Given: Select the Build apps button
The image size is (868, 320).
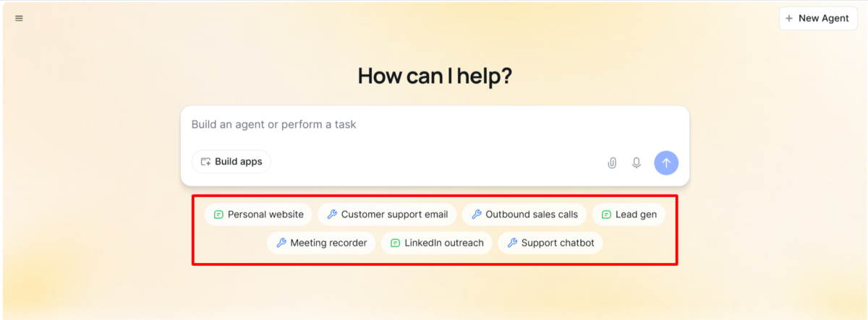Looking at the screenshot, I should [231, 162].
